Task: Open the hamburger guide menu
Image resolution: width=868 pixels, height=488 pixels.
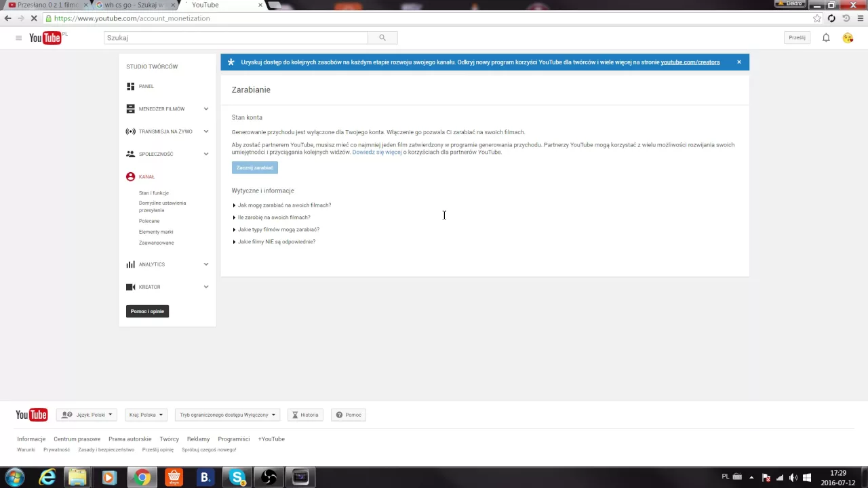Action: [x=18, y=38]
